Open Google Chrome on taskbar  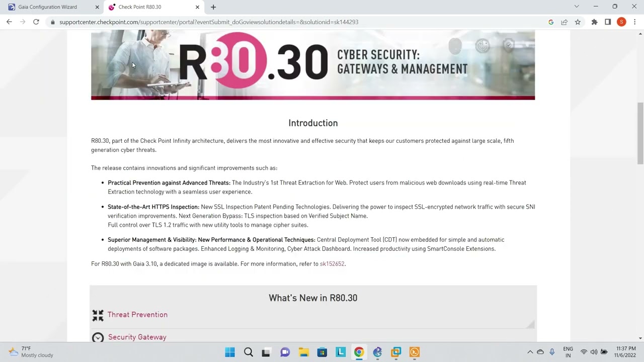(359, 352)
